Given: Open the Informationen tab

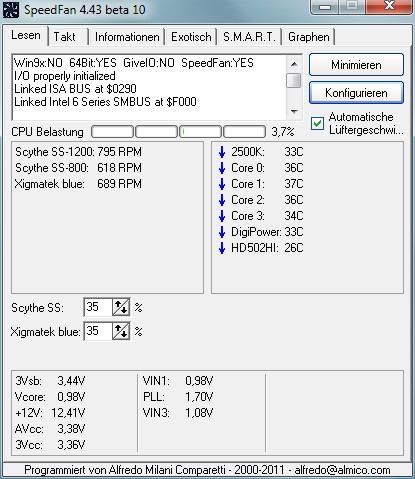Looking at the screenshot, I should pyautogui.click(x=127, y=37).
